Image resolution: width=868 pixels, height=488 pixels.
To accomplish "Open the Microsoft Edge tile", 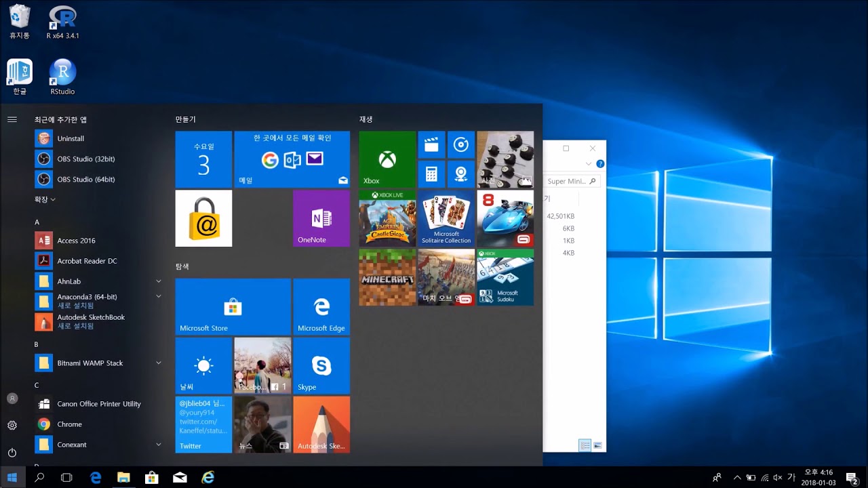I will pos(321,307).
